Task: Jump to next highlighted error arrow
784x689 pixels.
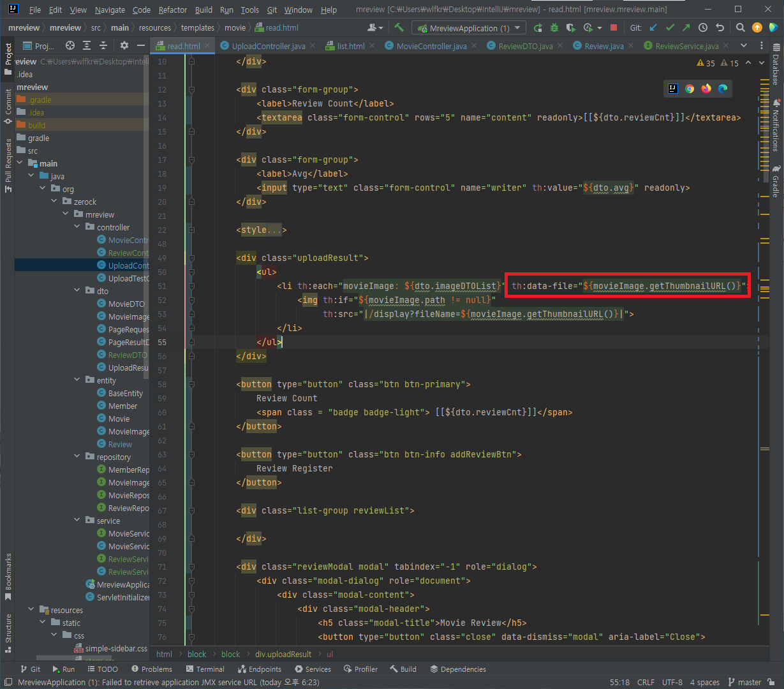Action: (x=762, y=63)
